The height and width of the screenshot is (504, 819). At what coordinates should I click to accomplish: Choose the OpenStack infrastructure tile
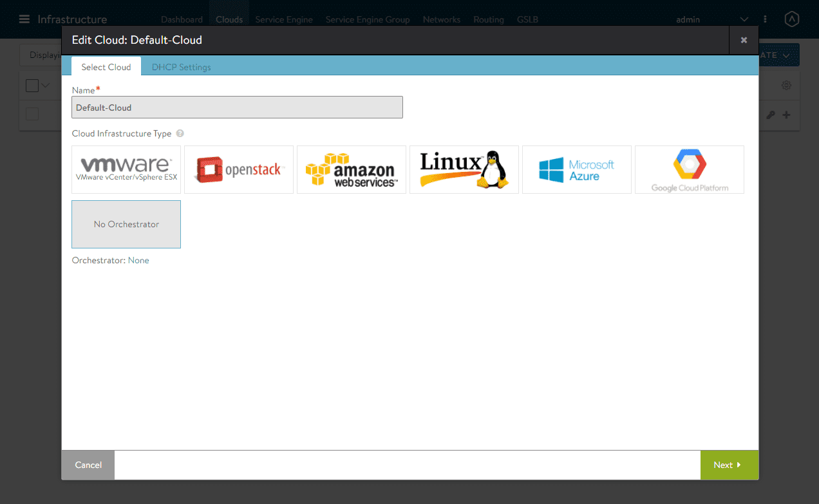pos(239,169)
